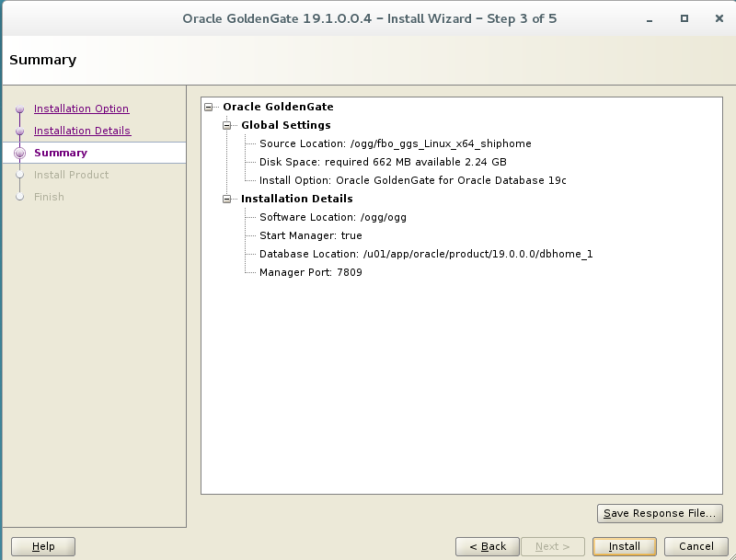Image resolution: width=736 pixels, height=560 pixels.
Task: Click the Installation Option step bullet
Action: 19,109
